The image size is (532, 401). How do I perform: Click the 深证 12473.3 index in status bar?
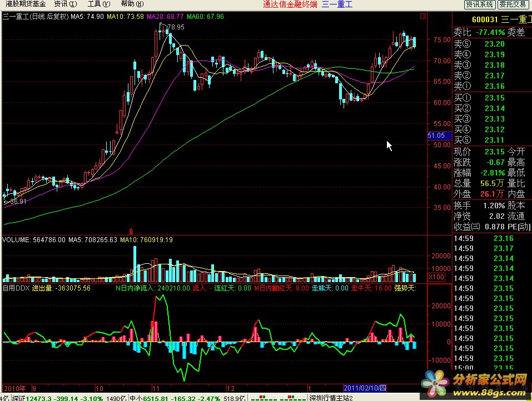(58, 398)
